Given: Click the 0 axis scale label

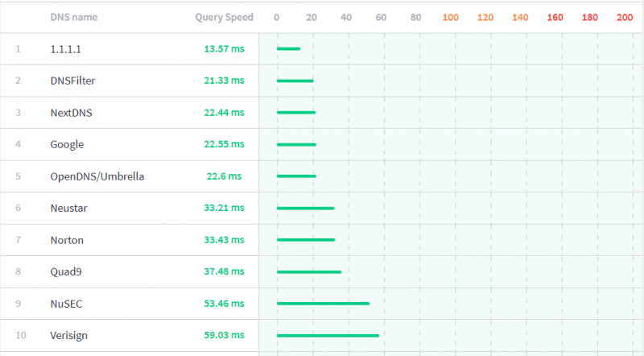Looking at the screenshot, I should (276, 18).
